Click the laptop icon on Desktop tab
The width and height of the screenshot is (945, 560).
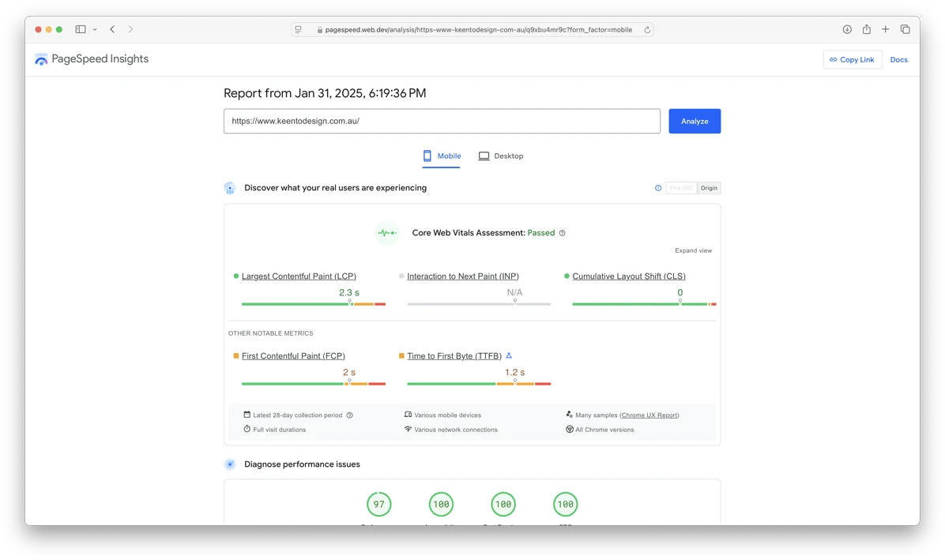[x=484, y=156]
